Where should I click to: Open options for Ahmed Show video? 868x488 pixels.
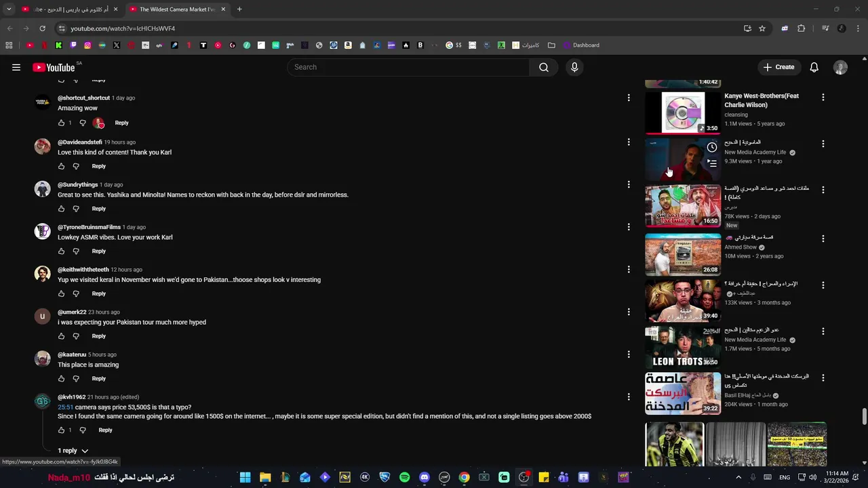click(x=823, y=239)
